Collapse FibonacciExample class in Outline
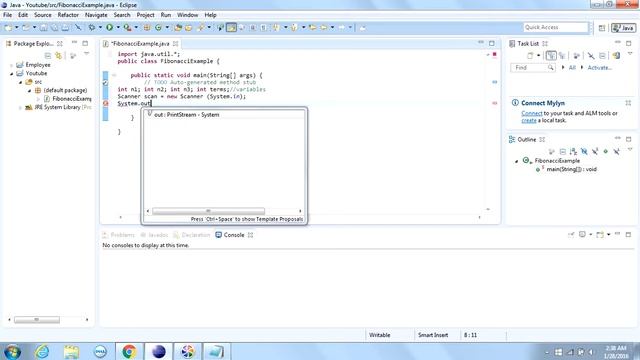The width and height of the screenshot is (640, 360). pos(516,161)
